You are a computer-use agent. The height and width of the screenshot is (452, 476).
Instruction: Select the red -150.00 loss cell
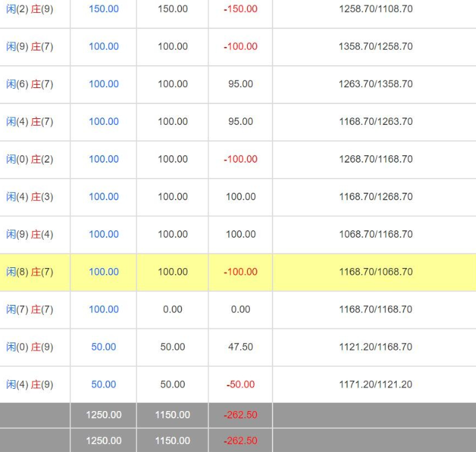(240, 9)
